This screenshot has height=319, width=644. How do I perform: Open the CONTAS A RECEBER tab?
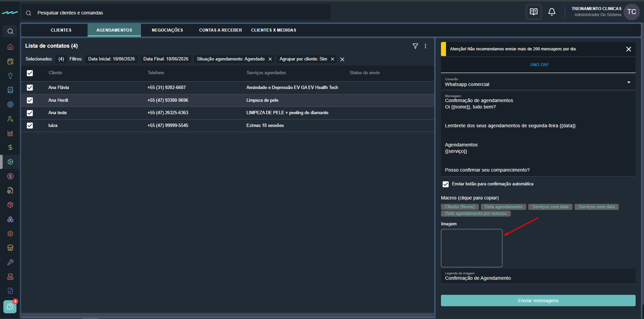tap(220, 30)
